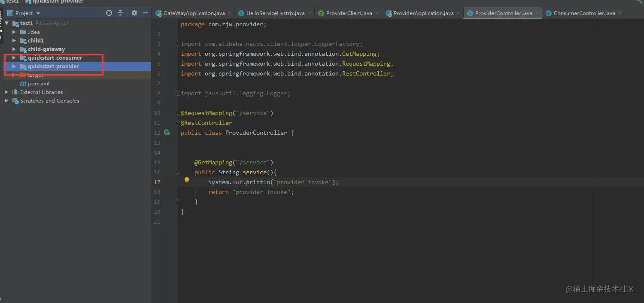Fold the annotation marker on line 10
644x303 pixels.
point(177,113)
